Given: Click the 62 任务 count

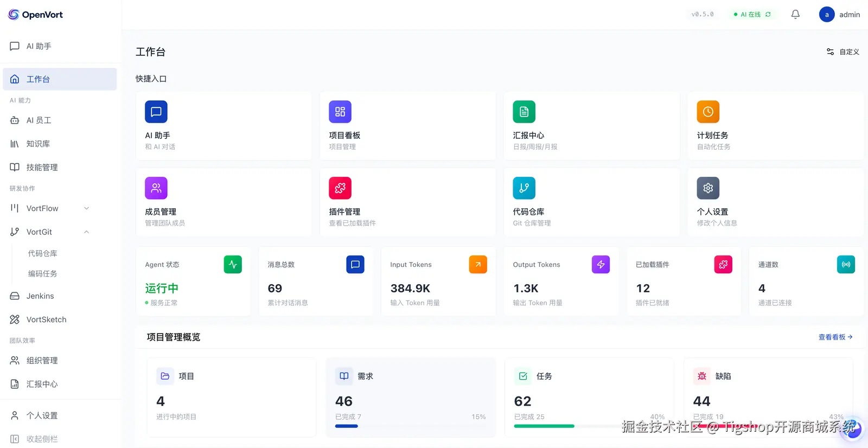Looking at the screenshot, I should point(523,401).
